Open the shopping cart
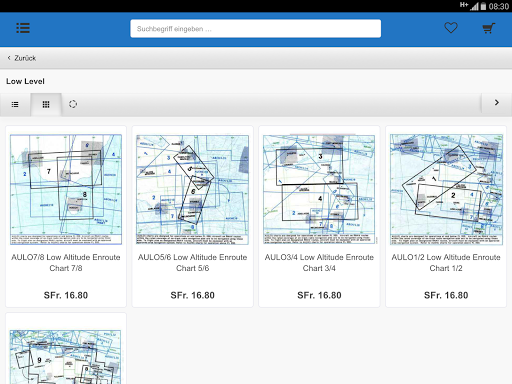 [x=489, y=28]
